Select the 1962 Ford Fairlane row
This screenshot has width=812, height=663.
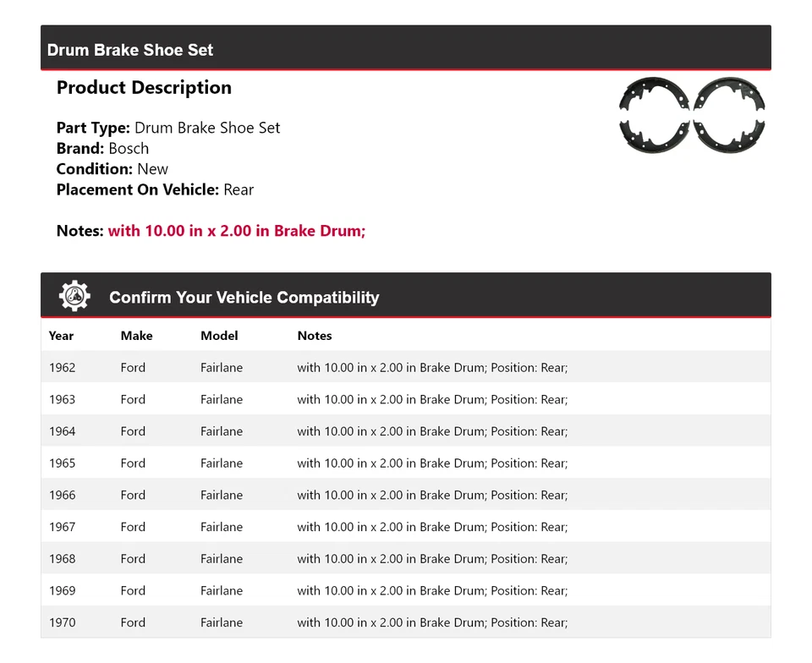pyautogui.click(x=405, y=368)
